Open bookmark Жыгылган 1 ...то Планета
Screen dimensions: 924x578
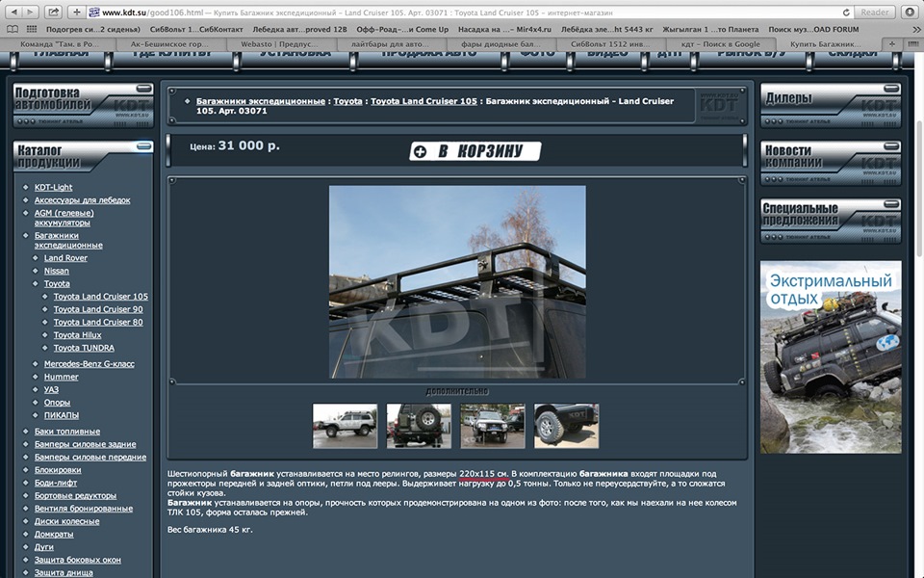coord(710,29)
